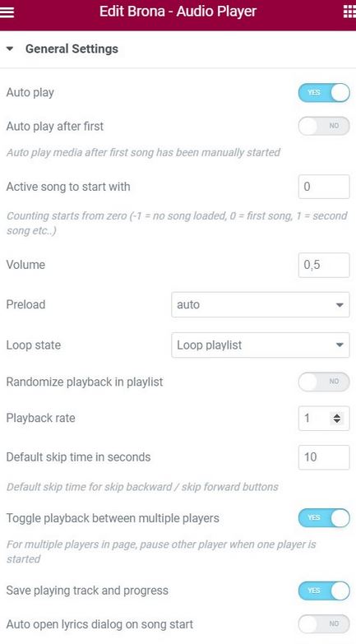
Task: Disable the Auto play toggle
Action: tap(324, 92)
